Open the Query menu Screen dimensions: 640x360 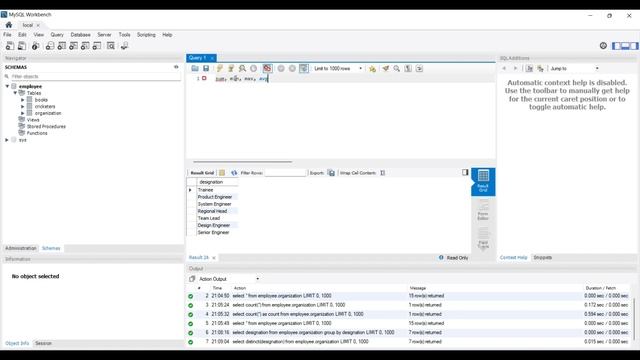(57, 35)
